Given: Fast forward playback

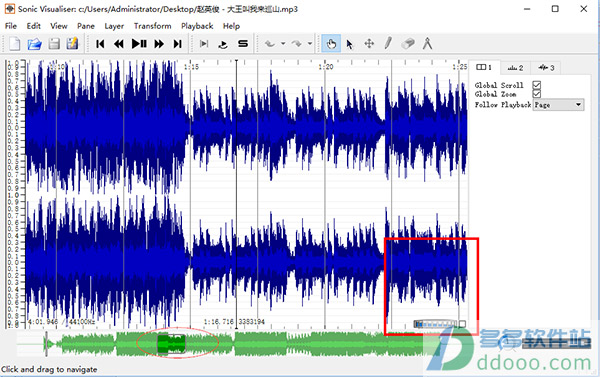Looking at the screenshot, I should [x=159, y=44].
